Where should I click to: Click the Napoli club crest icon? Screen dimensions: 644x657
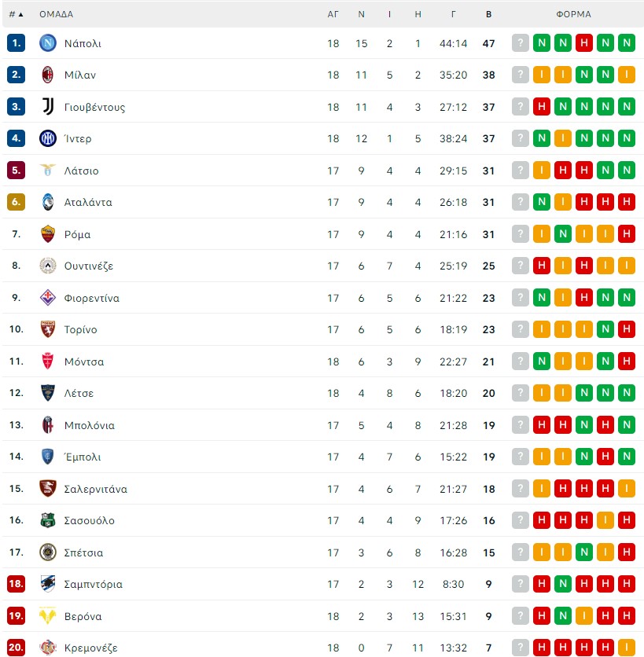[48, 42]
